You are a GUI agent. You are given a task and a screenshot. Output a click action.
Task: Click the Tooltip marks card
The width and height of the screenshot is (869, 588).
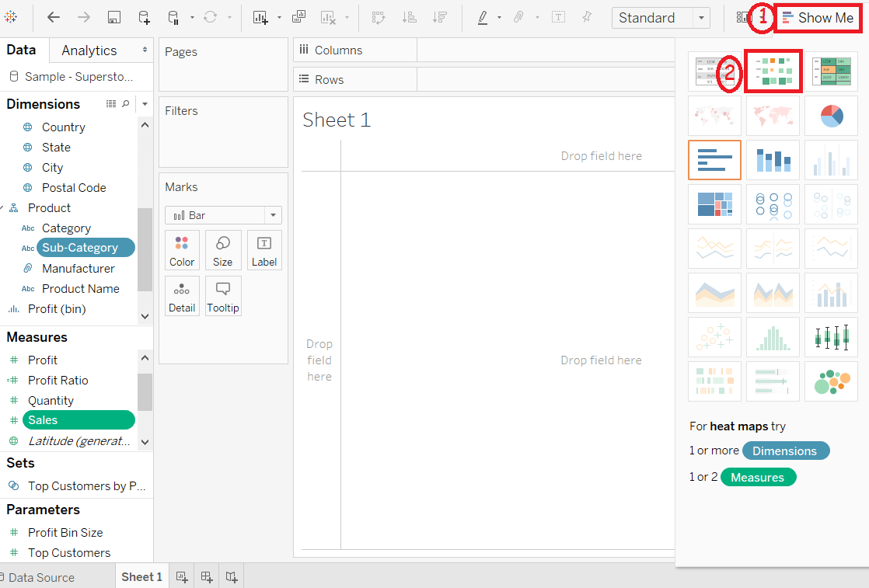click(223, 296)
